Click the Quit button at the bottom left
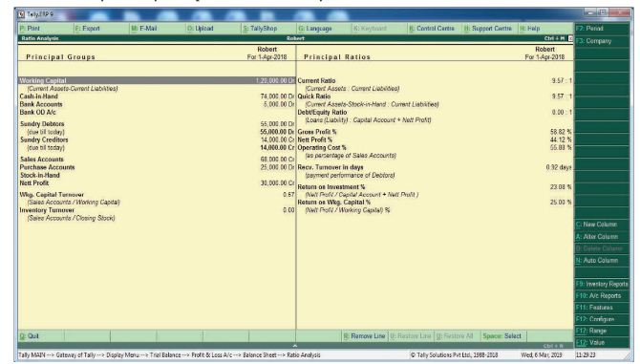Screen dimensions: 640x364 [x=41, y=336]
